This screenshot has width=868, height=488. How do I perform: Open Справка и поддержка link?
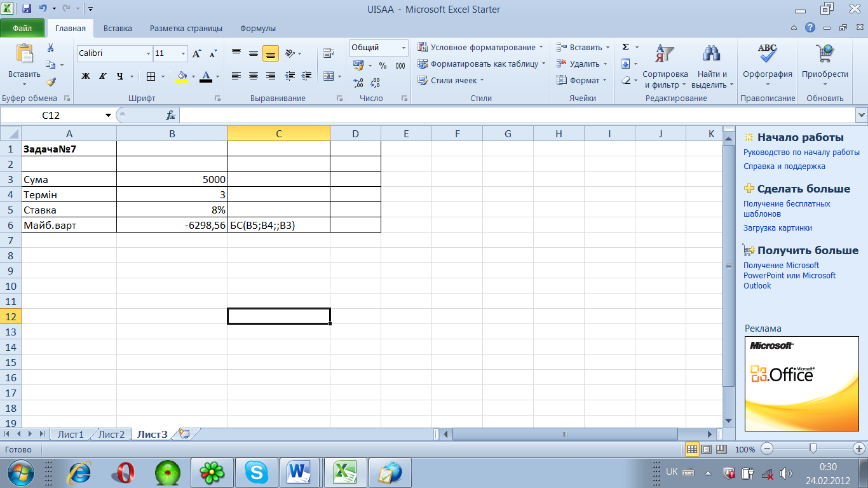pos(784,166)
